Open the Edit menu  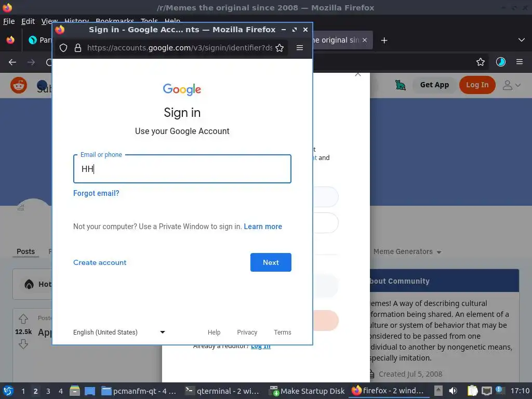pos(28,21)
